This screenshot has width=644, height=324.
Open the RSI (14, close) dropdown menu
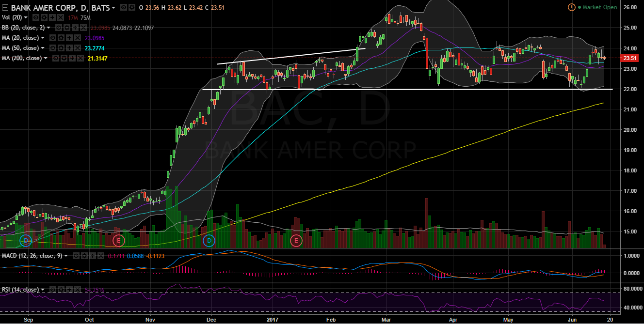[x=43, y=290]
